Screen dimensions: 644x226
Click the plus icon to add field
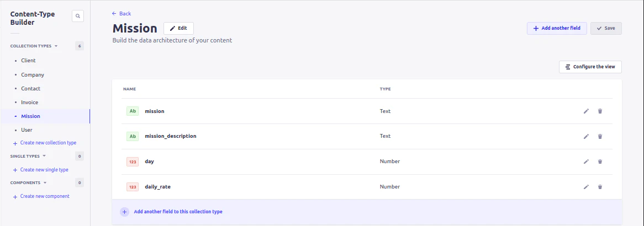click(x=124, y=212)
